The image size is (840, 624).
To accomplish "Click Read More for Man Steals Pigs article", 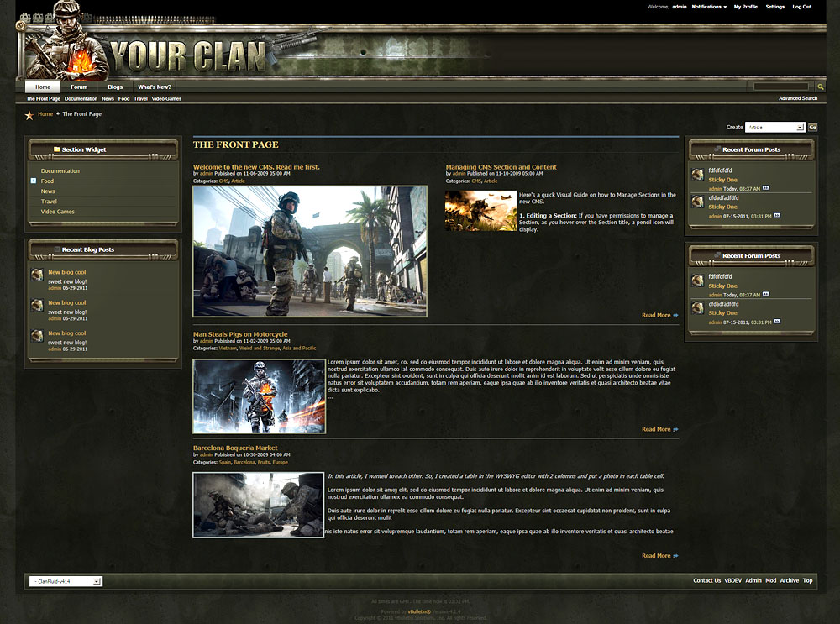I will click(x=659, y=429).
